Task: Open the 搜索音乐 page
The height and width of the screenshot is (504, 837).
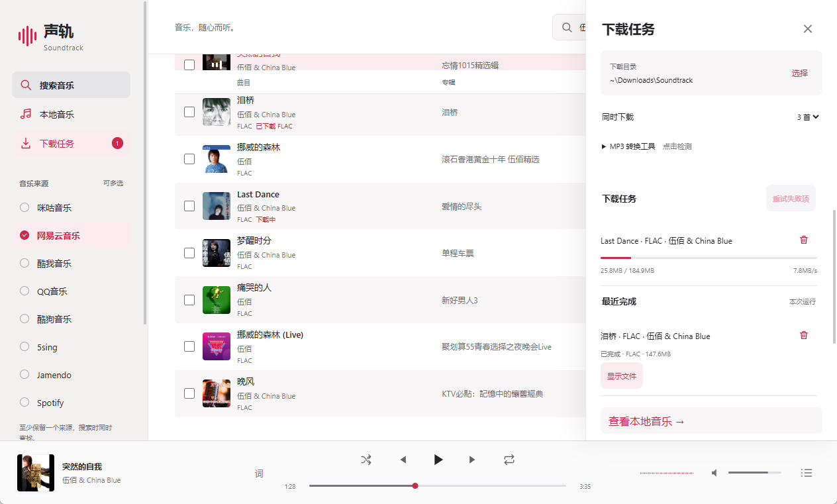Action: [71, 85]
